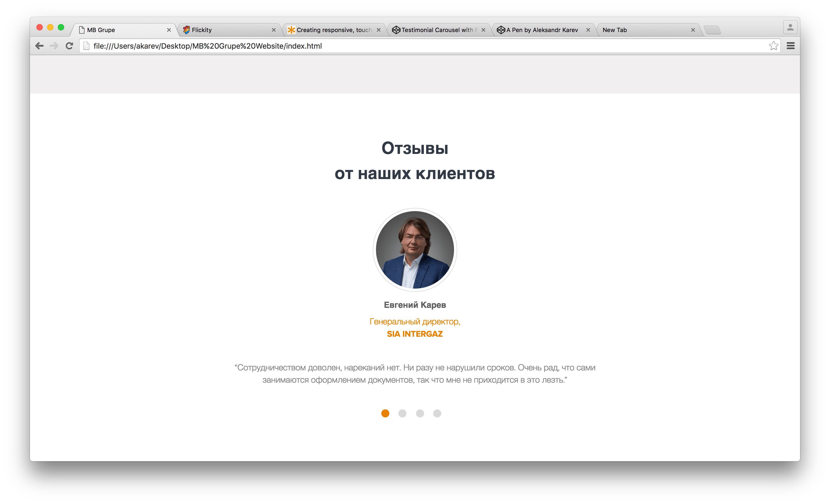Screen dimensions: 830x504
Task: Click the active orange carousel dot
Action: [x=385, y=413]
